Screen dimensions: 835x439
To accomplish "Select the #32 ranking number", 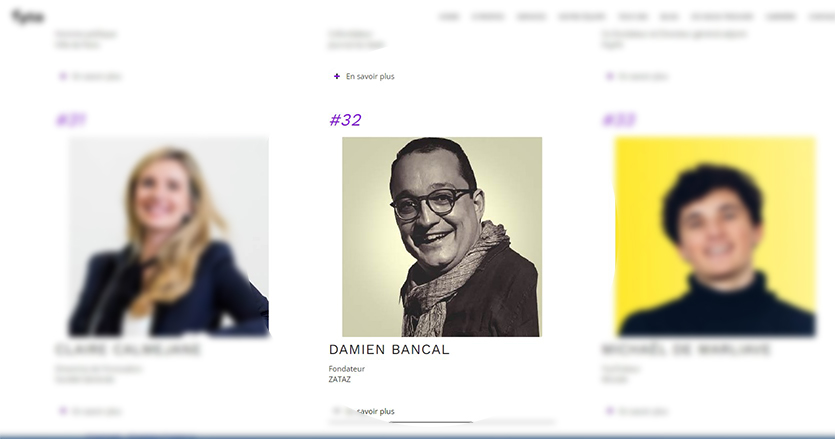I will coord(345,120).
